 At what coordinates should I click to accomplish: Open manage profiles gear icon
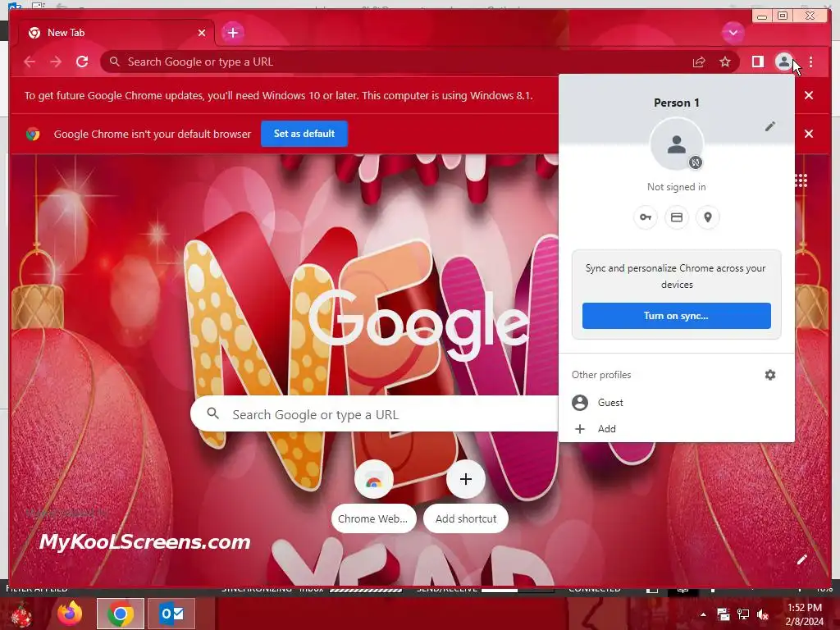pos(769,375)
